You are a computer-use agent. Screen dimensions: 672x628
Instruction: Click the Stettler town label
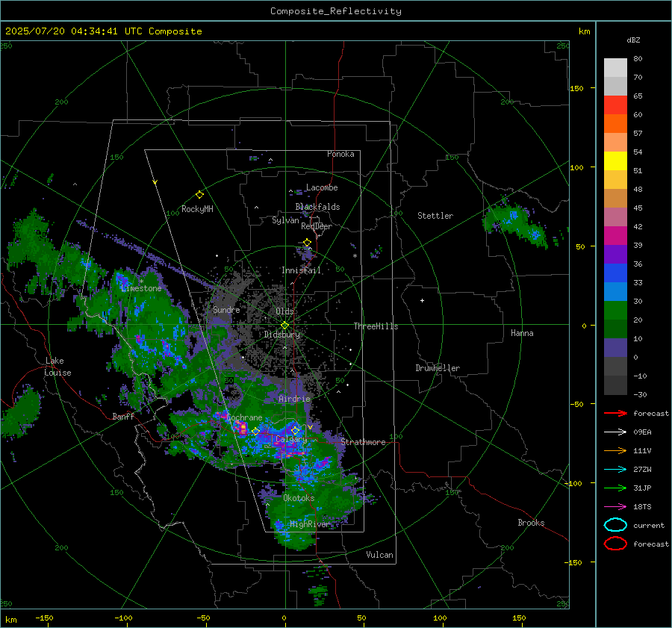[x=435, y=216]
